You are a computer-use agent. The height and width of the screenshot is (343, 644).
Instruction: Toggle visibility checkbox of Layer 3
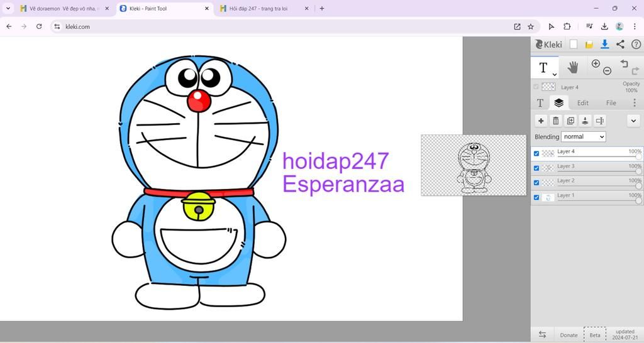(536, 168)
